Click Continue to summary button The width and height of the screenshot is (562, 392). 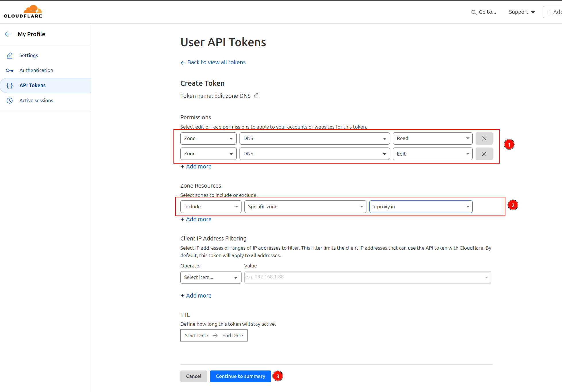[x=240, y=376]
